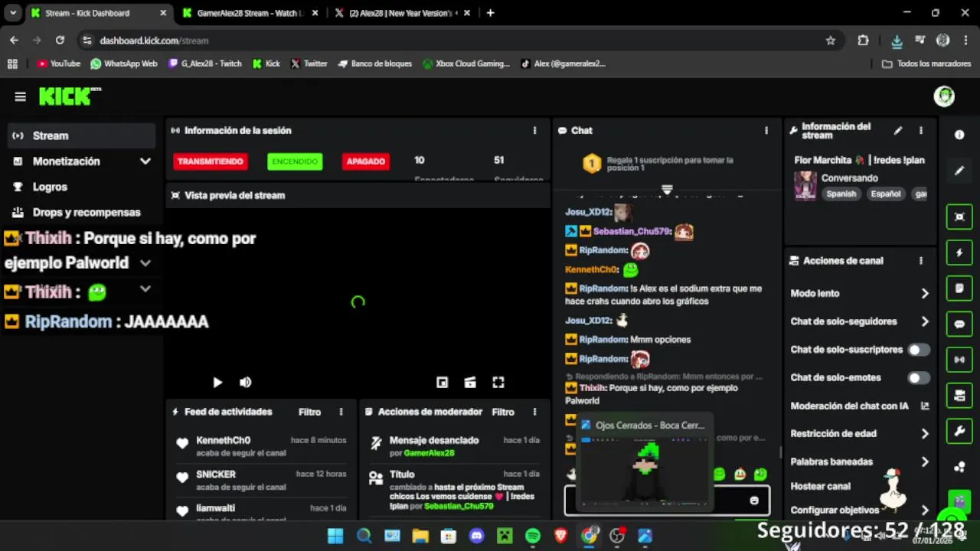Select Stream in the sidebar
The height and width of the screenshot is (551, 980).
point(82,135)
